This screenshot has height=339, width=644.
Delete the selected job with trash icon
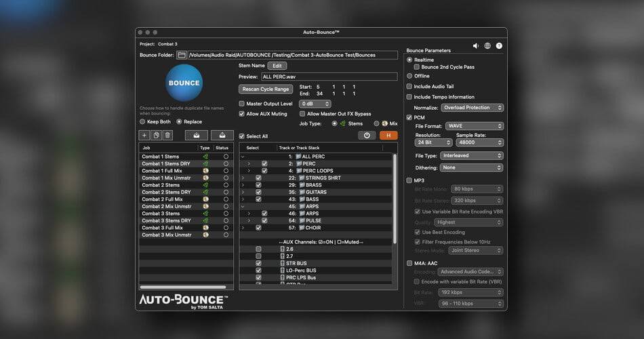(167, 135)
